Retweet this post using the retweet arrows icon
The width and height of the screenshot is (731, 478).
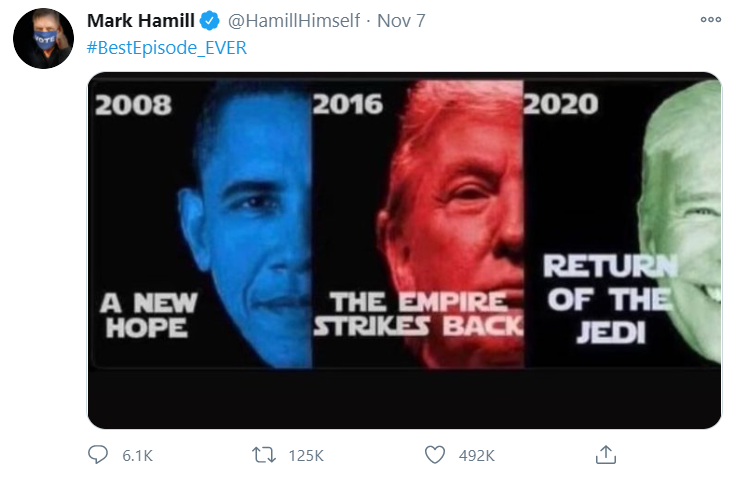[264, 455]
